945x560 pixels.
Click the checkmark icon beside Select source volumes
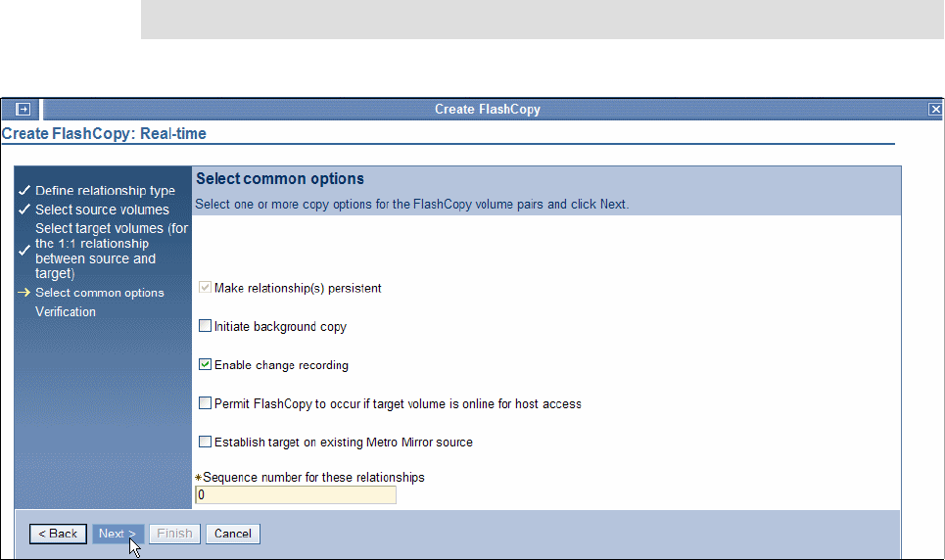pos(24,210)
